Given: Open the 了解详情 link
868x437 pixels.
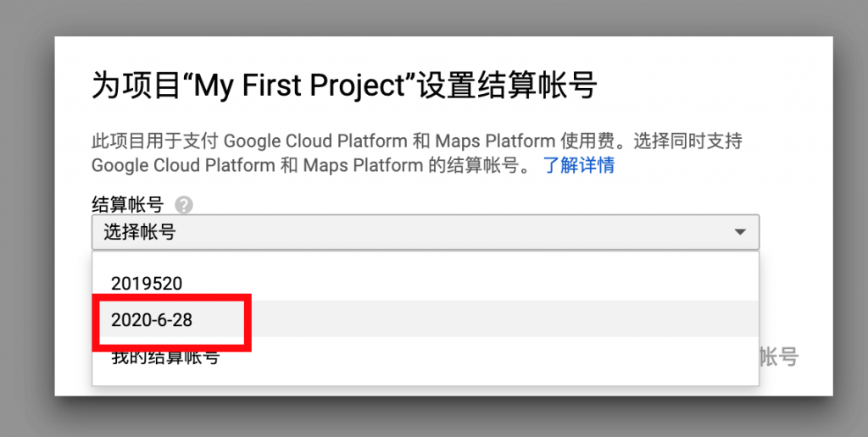Looking at the screenshot, I should click(x=579, y=165).
